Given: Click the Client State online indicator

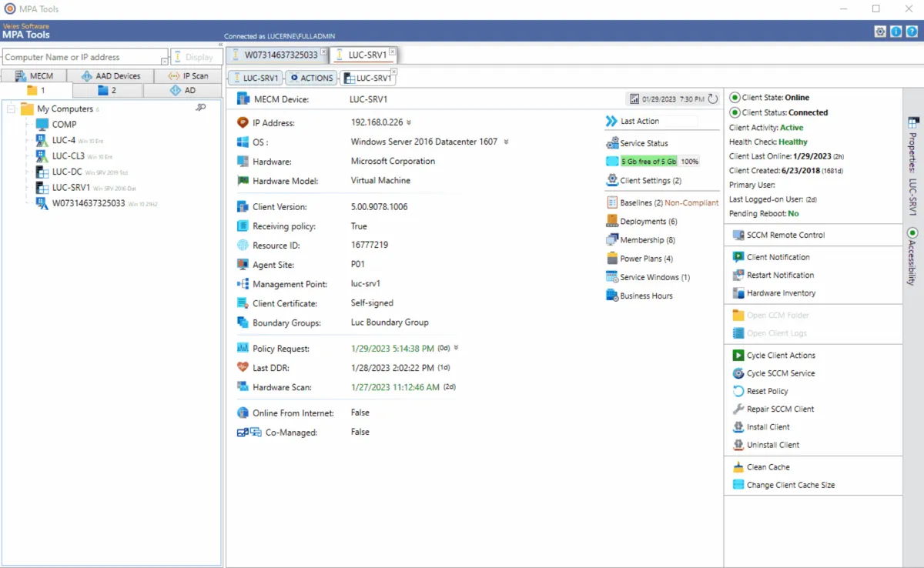Looking at the screenshot, I should (734, 98).
